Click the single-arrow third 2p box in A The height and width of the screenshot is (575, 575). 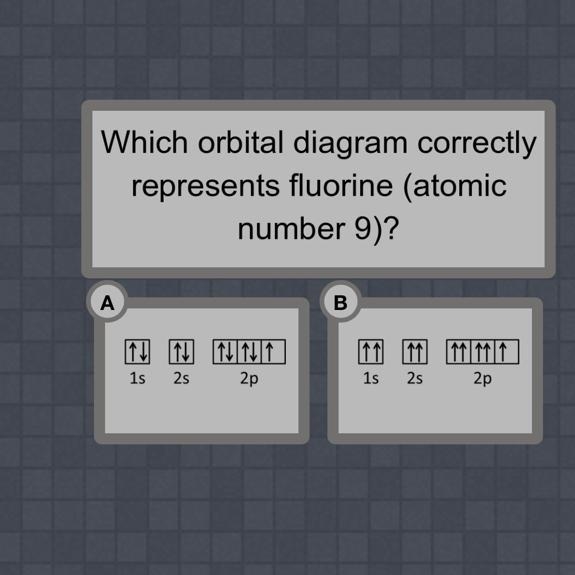(x=274, y=352)
